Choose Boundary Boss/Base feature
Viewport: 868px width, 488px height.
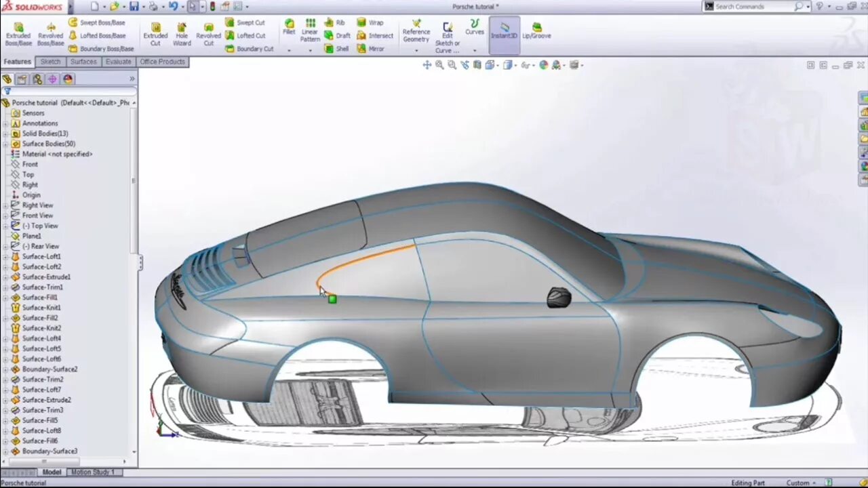(x=100, y=49)
